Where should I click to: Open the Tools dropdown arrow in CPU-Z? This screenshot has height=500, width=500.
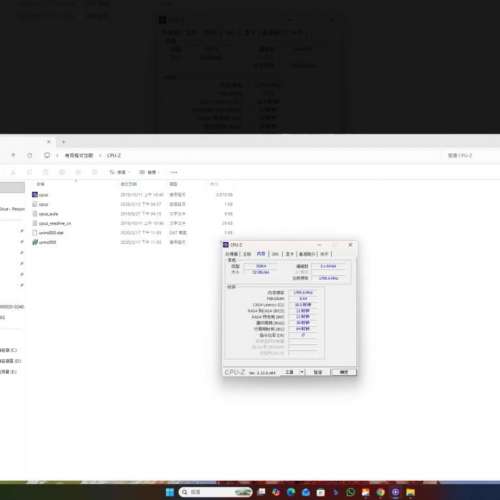(x=302, y=372)
